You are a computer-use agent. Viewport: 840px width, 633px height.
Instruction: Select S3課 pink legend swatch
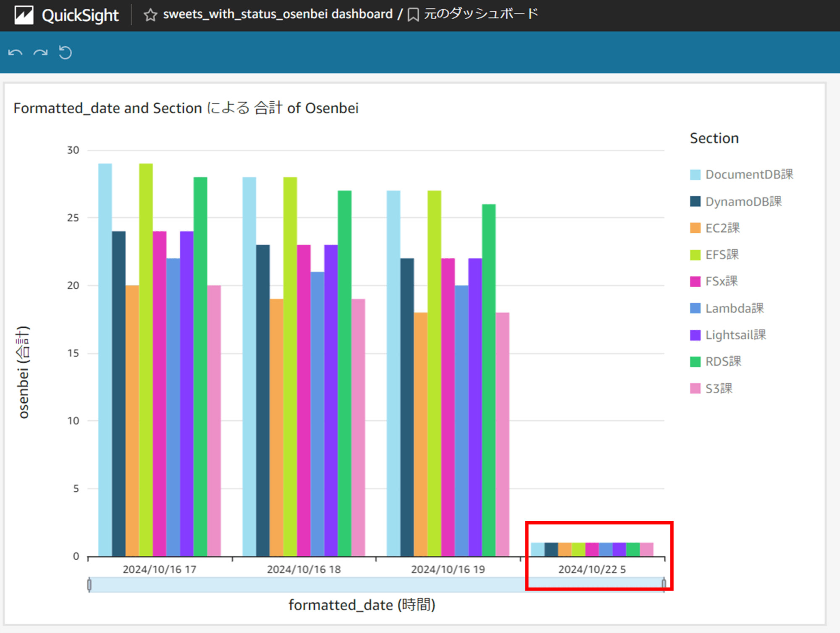coord(695,388)
